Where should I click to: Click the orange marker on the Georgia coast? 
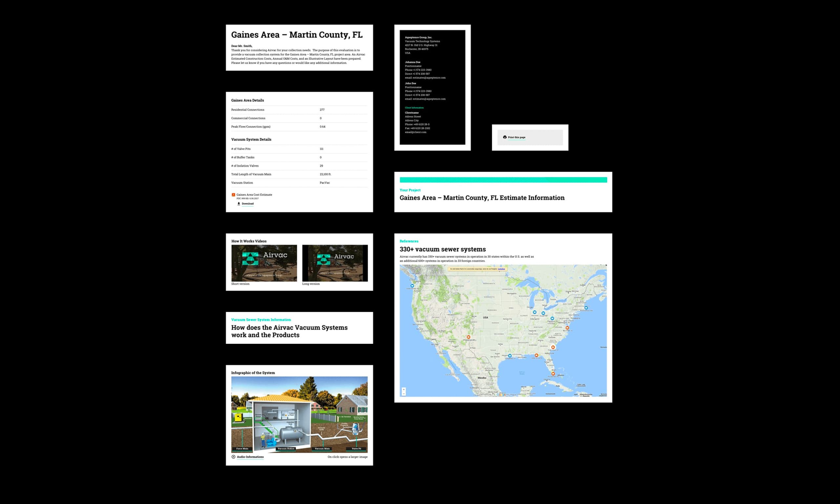coord(553,347)
